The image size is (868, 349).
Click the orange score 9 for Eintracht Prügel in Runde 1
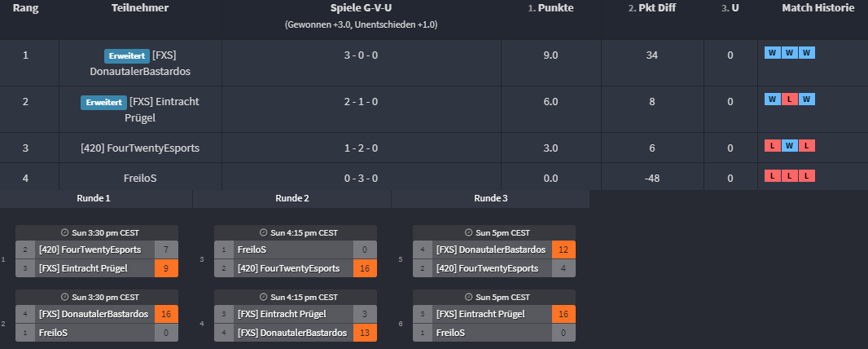click(166, 268)
